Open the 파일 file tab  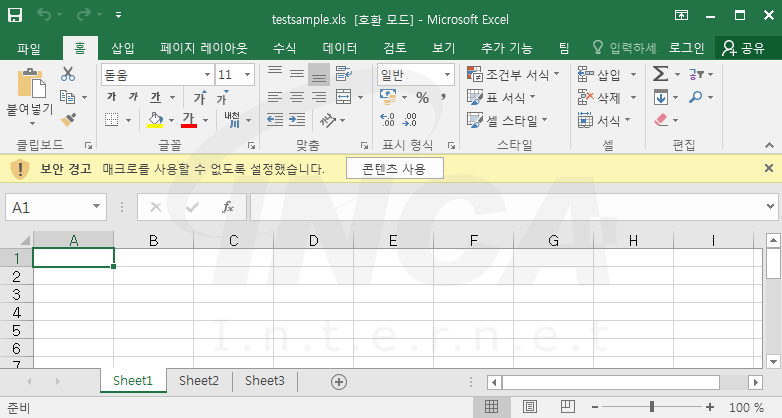pos(29,48)
